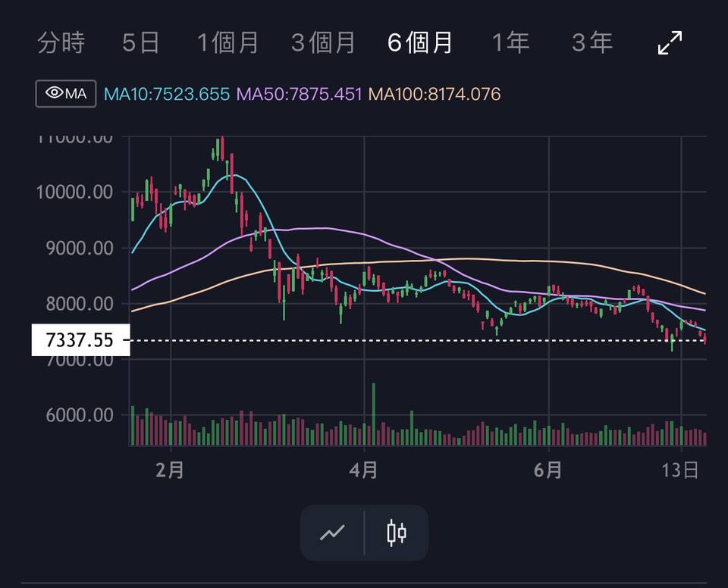
Task: Click the 4月 date axis label
Action: coord(363,470)
